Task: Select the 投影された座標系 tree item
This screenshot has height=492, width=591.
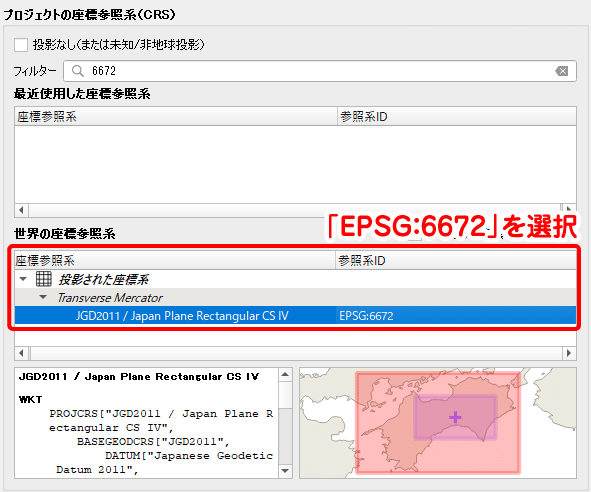Action: tap(104, 280)
